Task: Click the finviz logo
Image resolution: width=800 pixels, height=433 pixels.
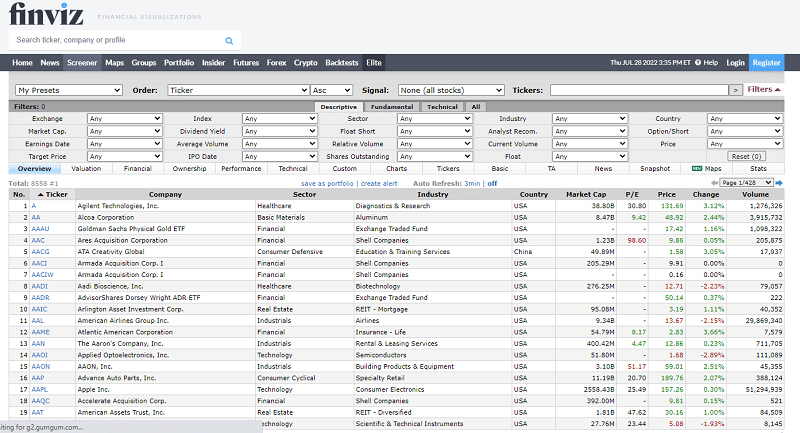Action: pos(46,14)
